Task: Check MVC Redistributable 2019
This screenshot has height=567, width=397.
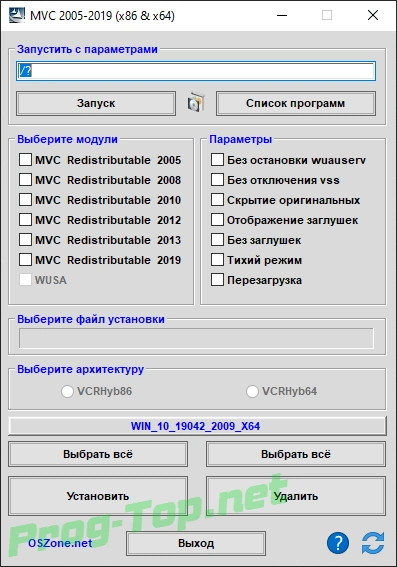Action: [x=25, y=260]
